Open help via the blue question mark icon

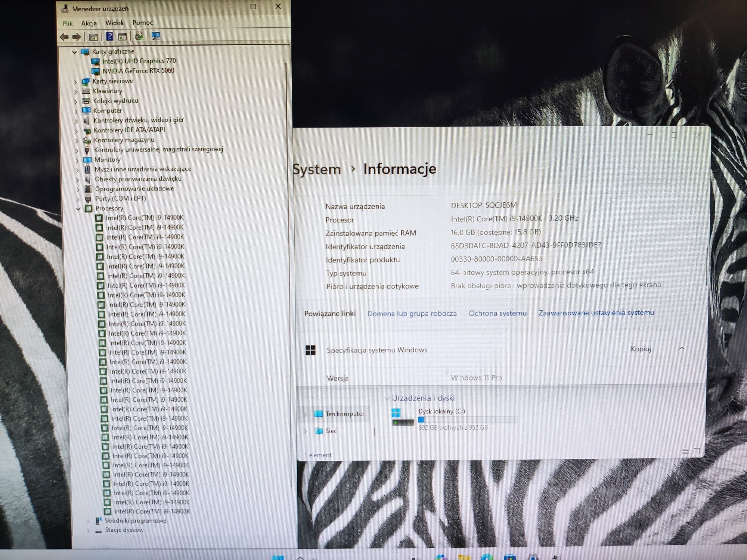pos(109,36)
